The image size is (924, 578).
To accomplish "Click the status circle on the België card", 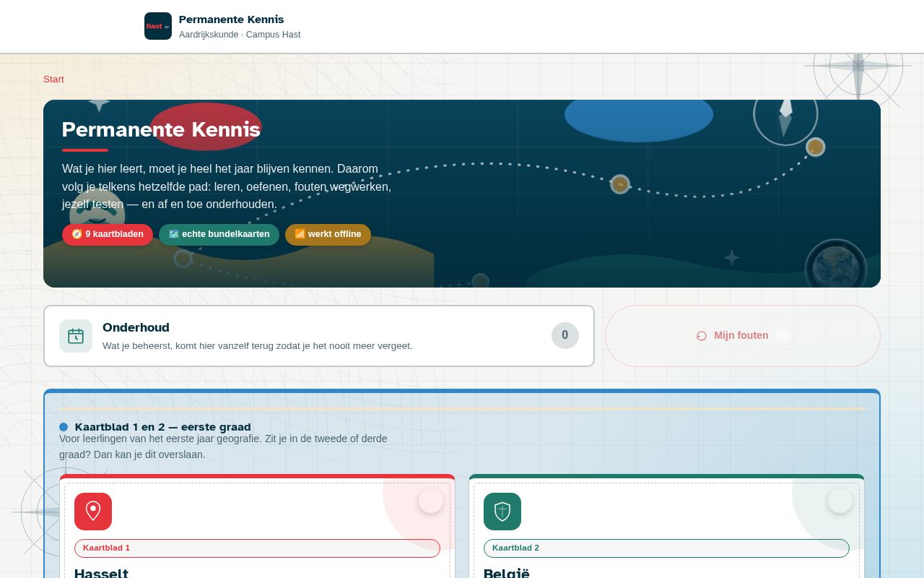I will tap(840, 501).
